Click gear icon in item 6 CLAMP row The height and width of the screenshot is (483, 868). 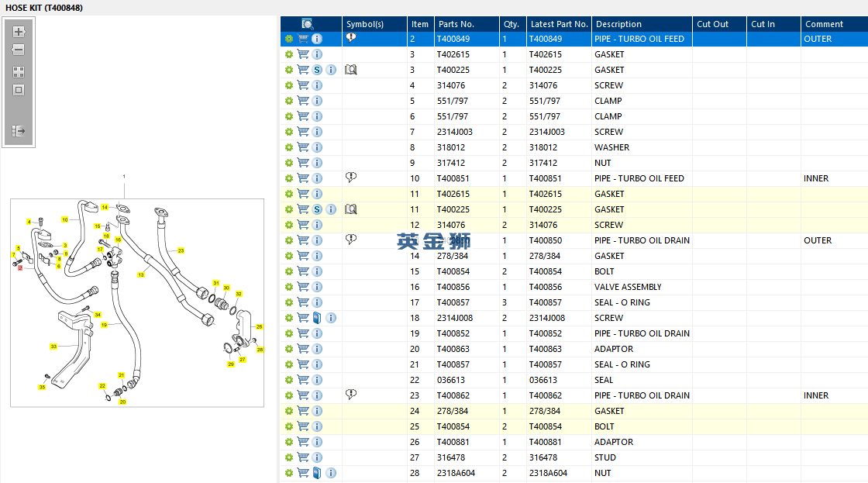pyautogui.click(x=289, y=116)
